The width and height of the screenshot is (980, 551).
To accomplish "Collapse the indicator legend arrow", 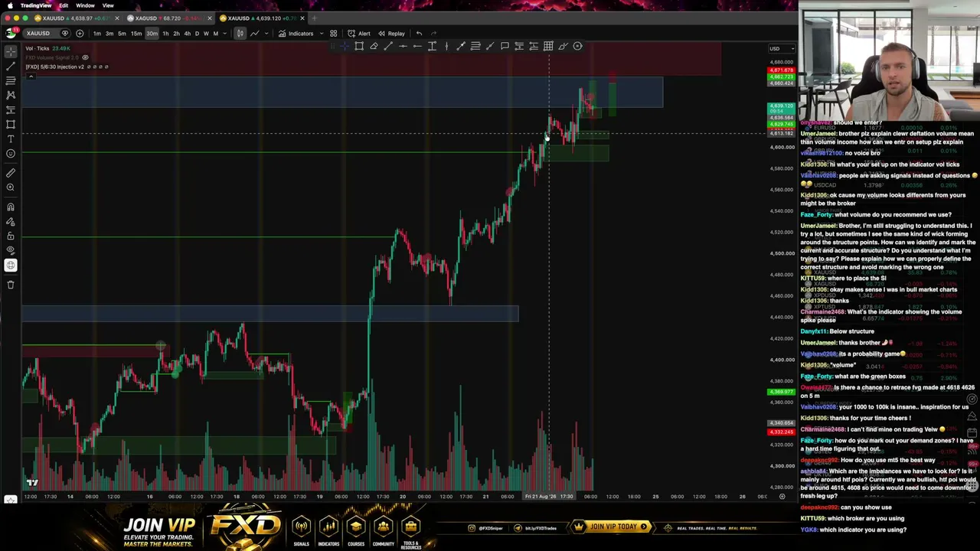I will click(31, 76).
